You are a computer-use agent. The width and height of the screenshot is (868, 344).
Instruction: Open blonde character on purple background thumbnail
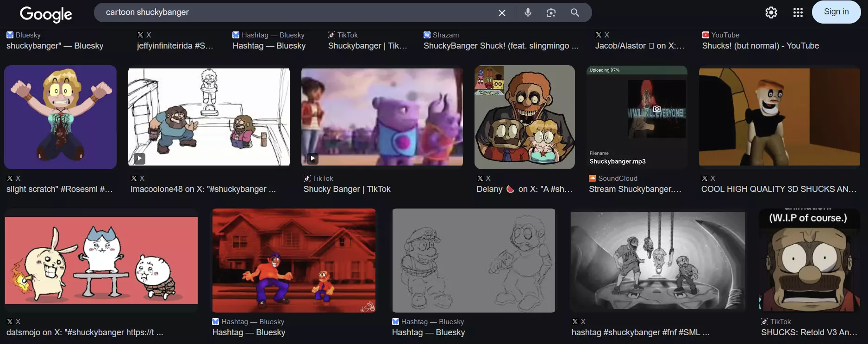(60, 117)
